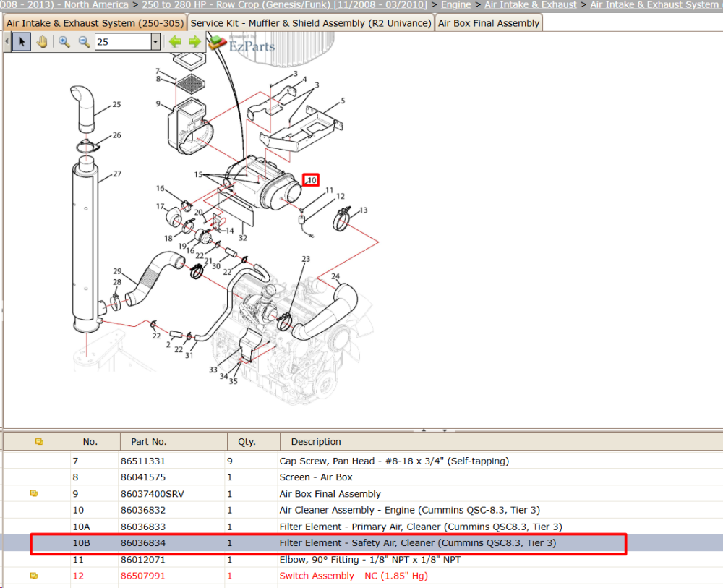This screenshot has height=588, width=723.
Task: Click callout 29 flex pipe label
Action: pyautogui.click(x=118, y=271)
